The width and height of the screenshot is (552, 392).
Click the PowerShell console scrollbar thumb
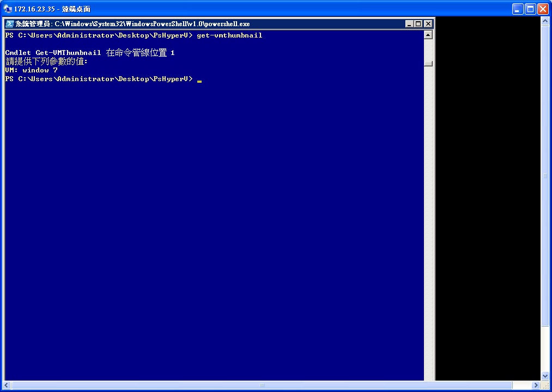tap(428, 63)
